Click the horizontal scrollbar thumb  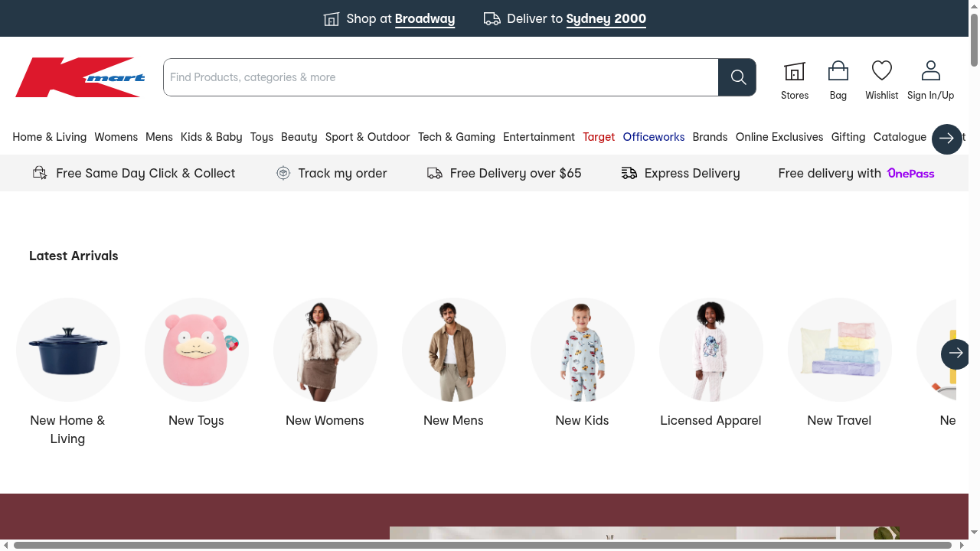point(482,545)
